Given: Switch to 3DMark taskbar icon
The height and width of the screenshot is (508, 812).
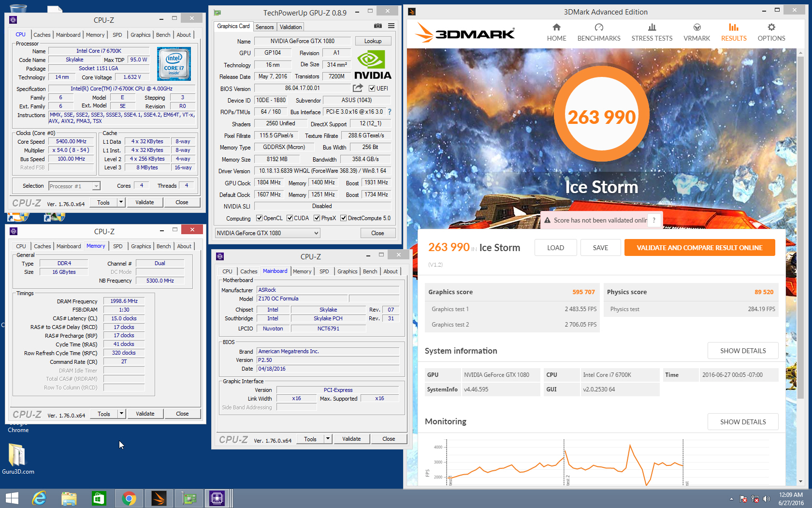Looking at the screenshot, I should pyautogui.click(x=159, y=498).
